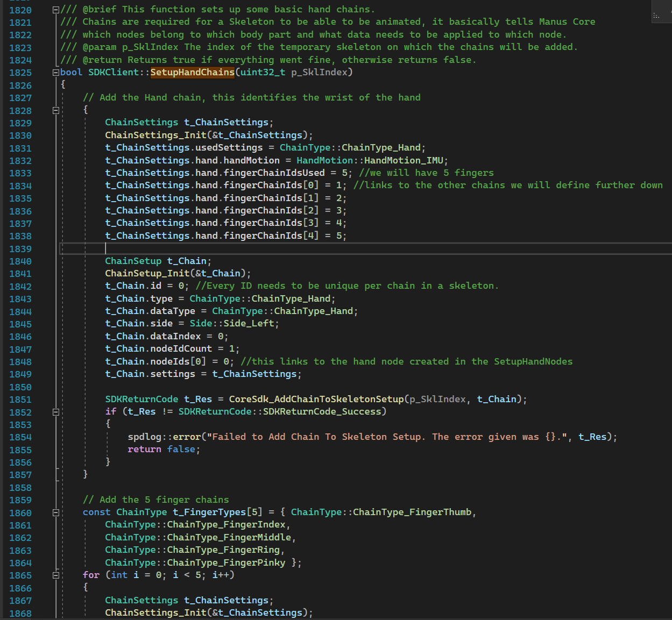Click t_Chain.nodeIdCount on line 1847
Screen dimensions: 672x620
[x=159, y=348]
